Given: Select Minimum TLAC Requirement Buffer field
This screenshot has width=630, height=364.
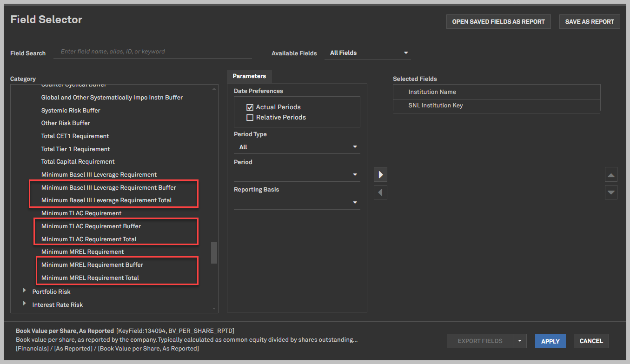Looking at the screenshot, I should pyautogui.click(x=91, y=226).
